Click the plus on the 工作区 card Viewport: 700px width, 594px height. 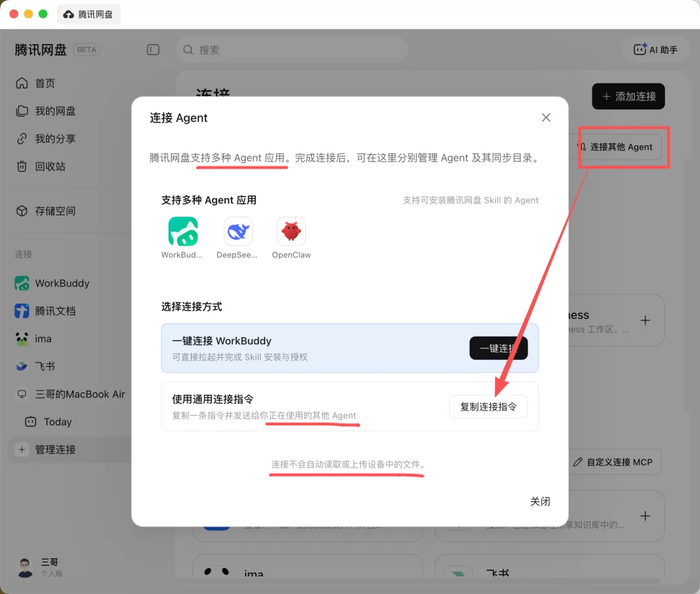[x=645, y=320]
